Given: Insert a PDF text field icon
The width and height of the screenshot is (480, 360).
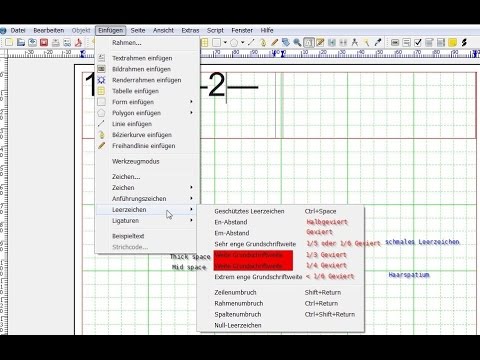Looking at the screenshot, I should click(406, 42).
